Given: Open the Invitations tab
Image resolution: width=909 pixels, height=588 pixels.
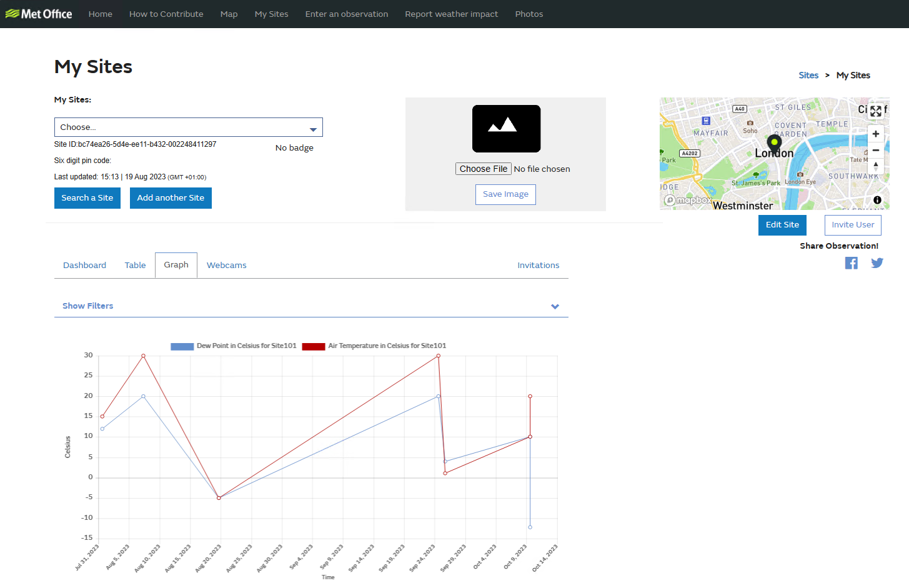Looking at the screenshot, I should coord(539,266).
